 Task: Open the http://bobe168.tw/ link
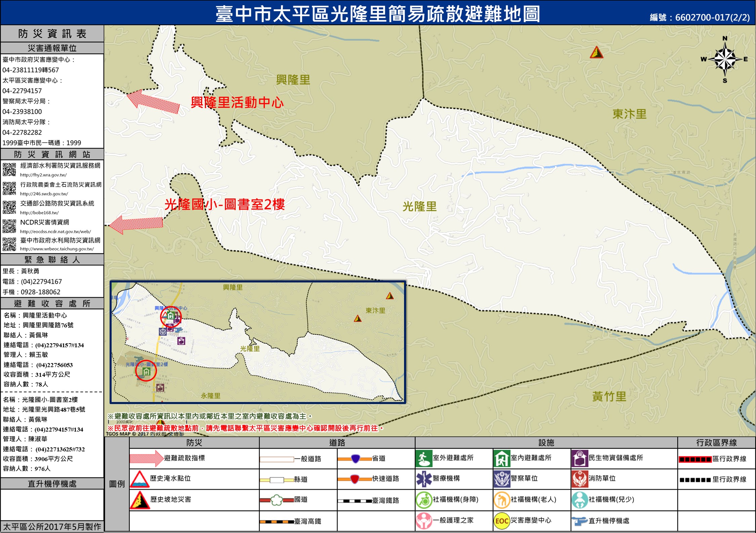(39, 213)
